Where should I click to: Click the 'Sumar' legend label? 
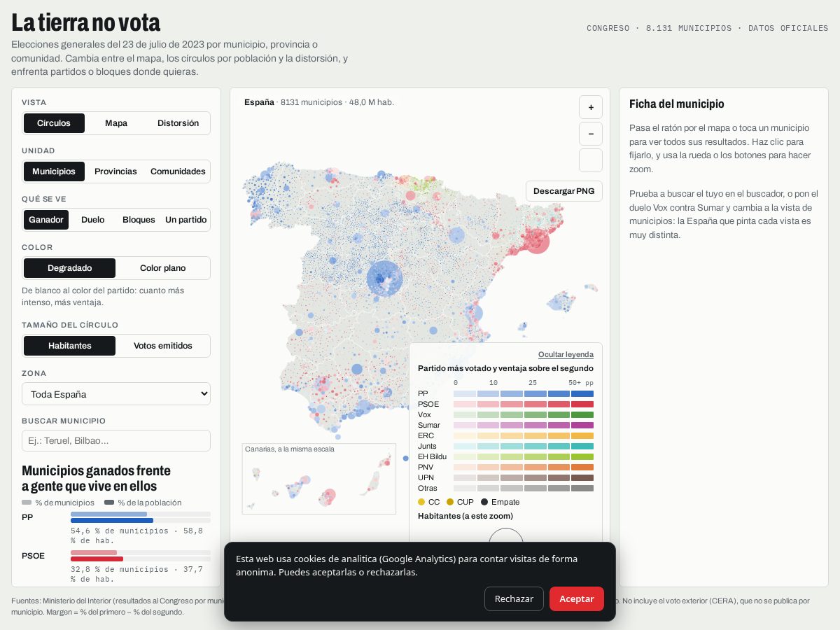click(429, 425)
